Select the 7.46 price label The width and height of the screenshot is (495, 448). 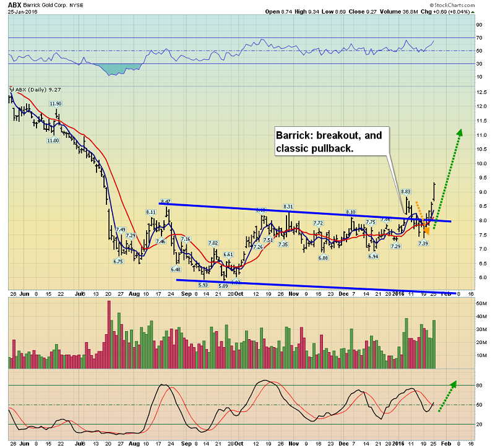161,241
